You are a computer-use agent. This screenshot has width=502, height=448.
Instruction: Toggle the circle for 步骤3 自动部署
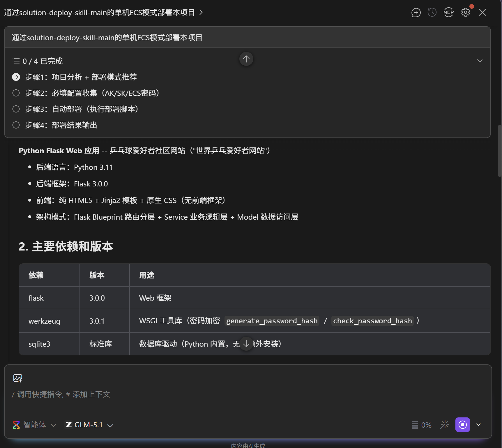tap(16, 109)
